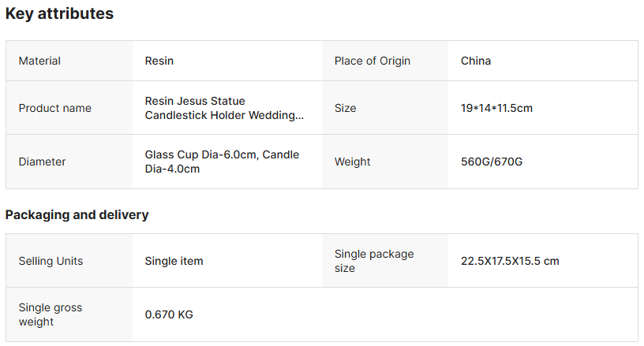Select the 0.670 KG value

click(169, 314)
